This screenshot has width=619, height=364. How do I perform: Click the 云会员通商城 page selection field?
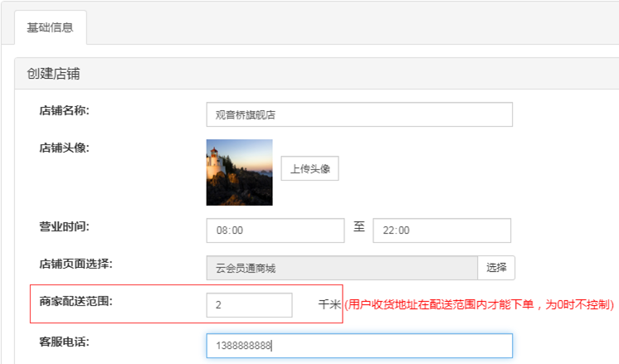click(342, 268)
